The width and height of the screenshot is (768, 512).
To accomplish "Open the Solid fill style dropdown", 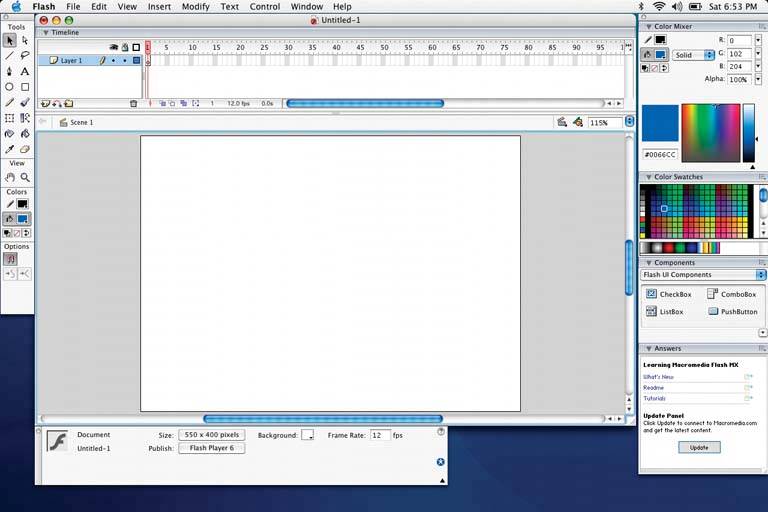I will click(694, 55).
